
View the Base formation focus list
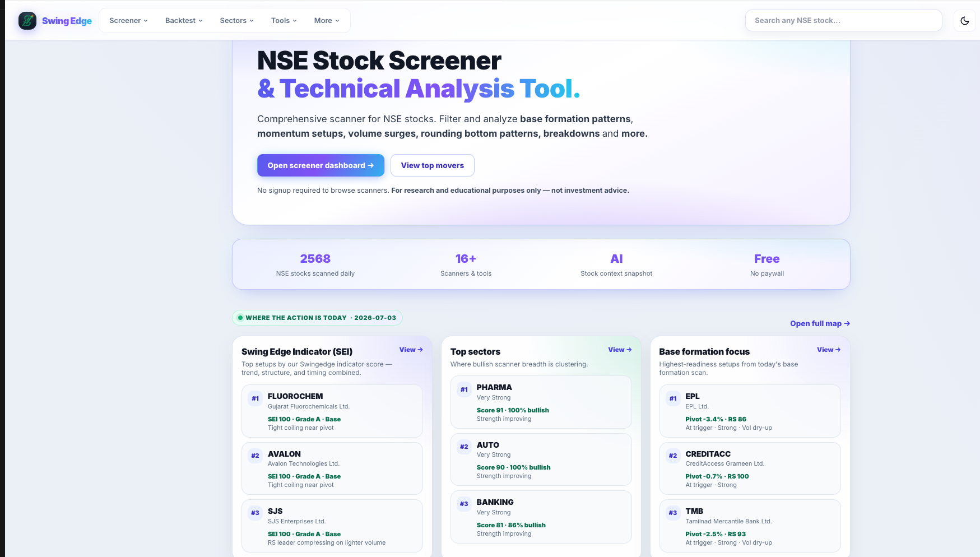pyautogui.click(x=829, y=350)
